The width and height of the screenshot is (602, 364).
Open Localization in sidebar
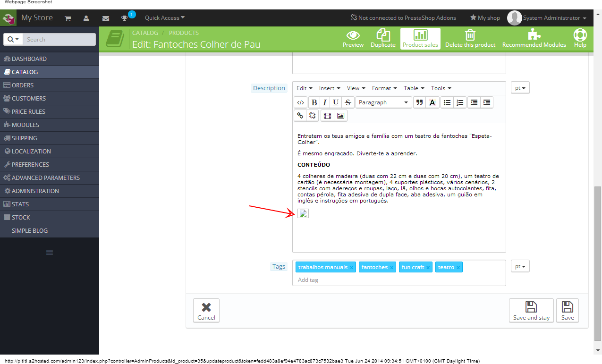[x=50, y=152]
